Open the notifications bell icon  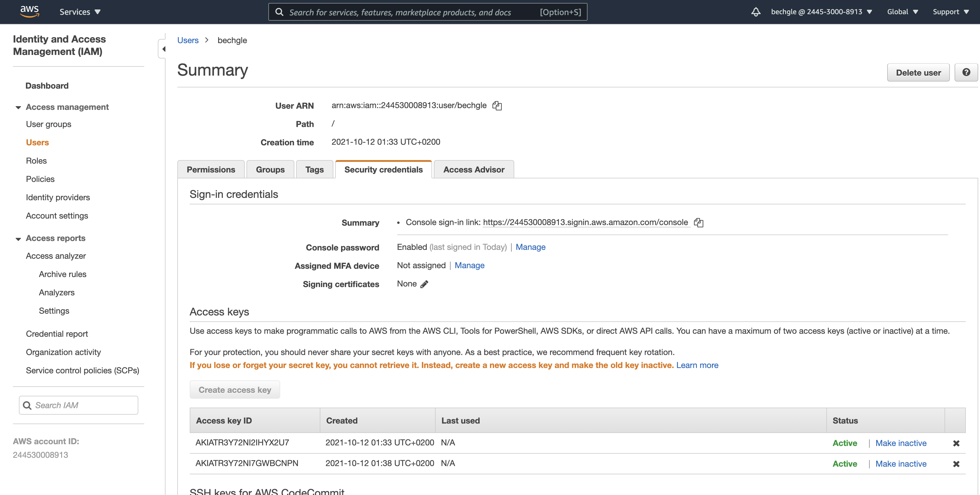pos(756,12)
